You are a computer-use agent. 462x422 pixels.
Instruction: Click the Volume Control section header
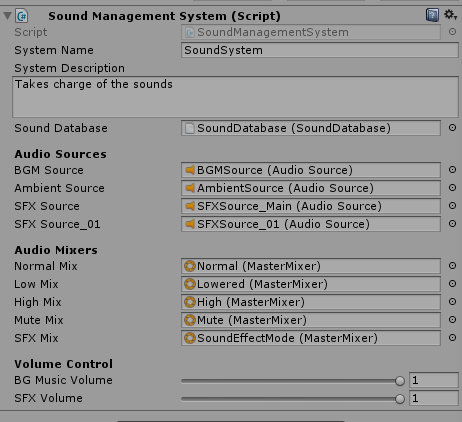tap(63, 364)
